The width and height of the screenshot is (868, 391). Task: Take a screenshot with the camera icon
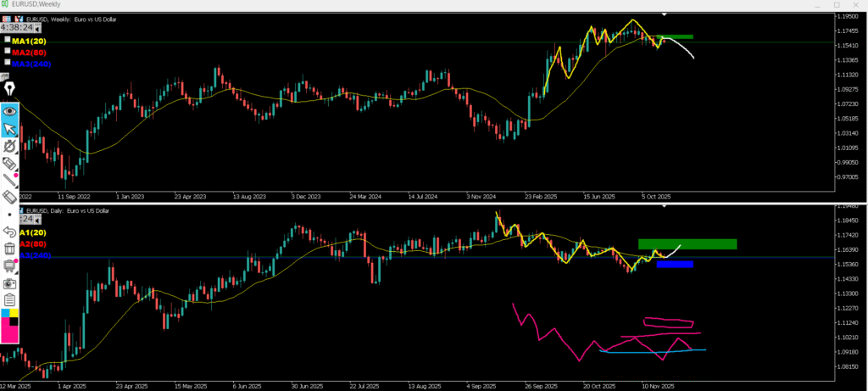coord(10,282)
